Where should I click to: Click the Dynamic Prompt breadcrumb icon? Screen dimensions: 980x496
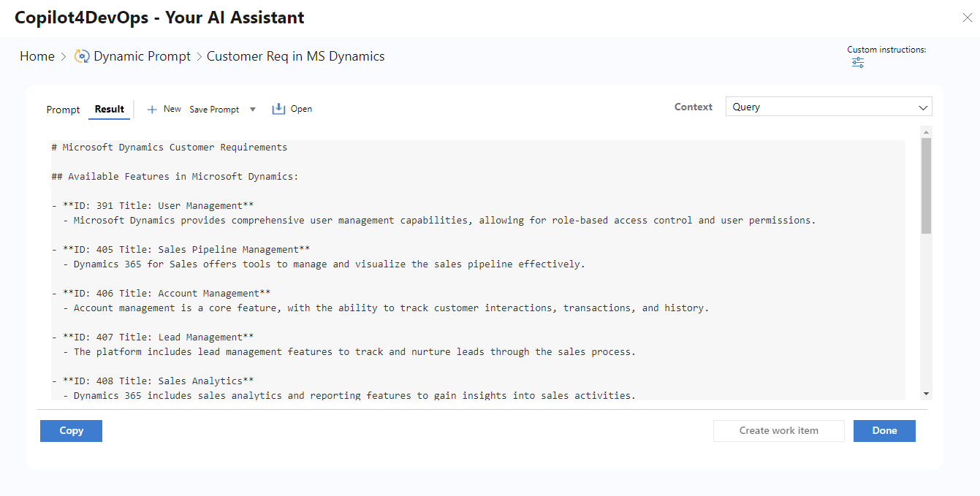pos(82,56)
